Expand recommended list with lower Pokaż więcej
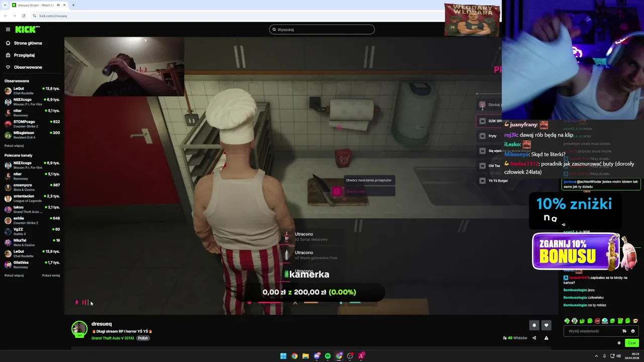The width and height of the screenshot is (644, 362). click(x=14, y=276)
